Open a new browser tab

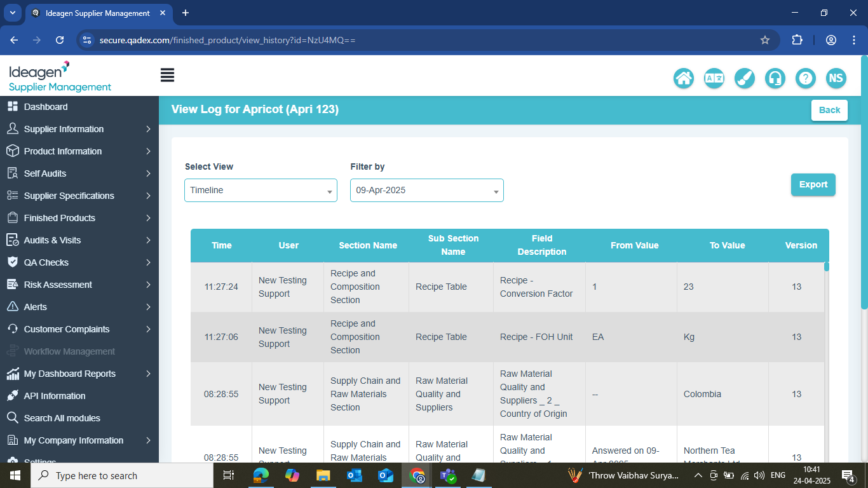pyautogui.click(x=186, y=13)
